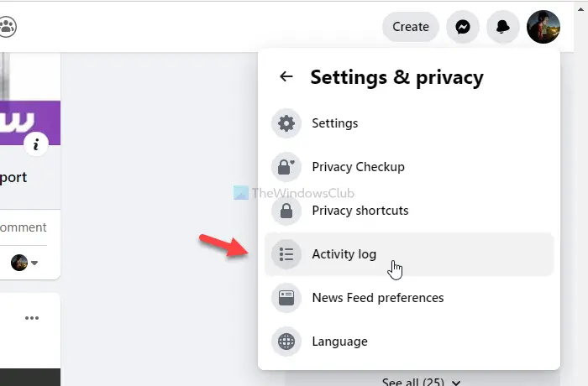Click the Activity log list icon

click(286, 254)
